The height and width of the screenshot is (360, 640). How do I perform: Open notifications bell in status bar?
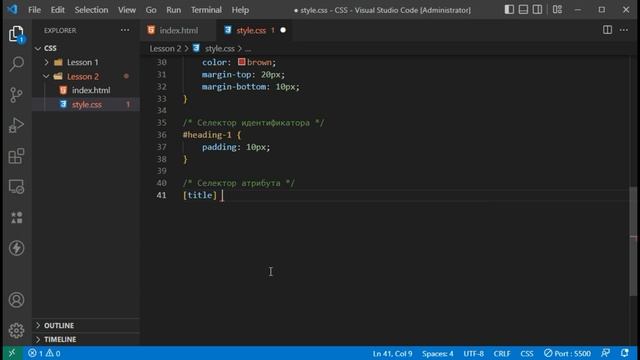pos(624,353)
